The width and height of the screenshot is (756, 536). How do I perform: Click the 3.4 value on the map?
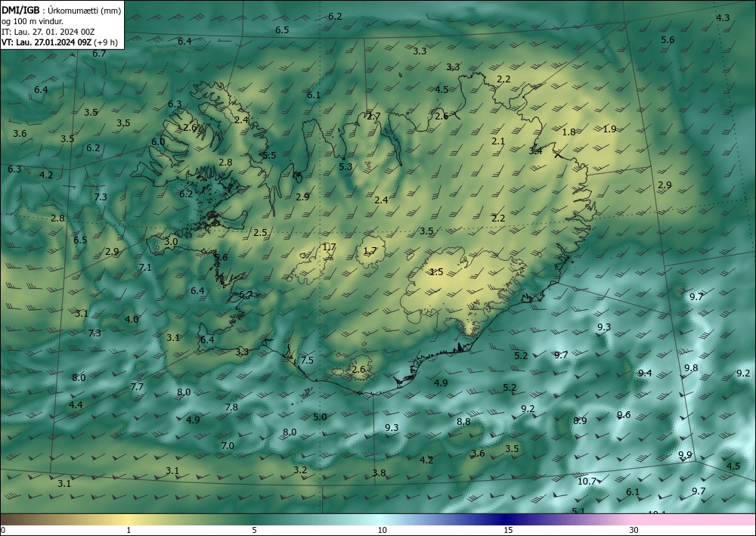[x=535, y=151]
